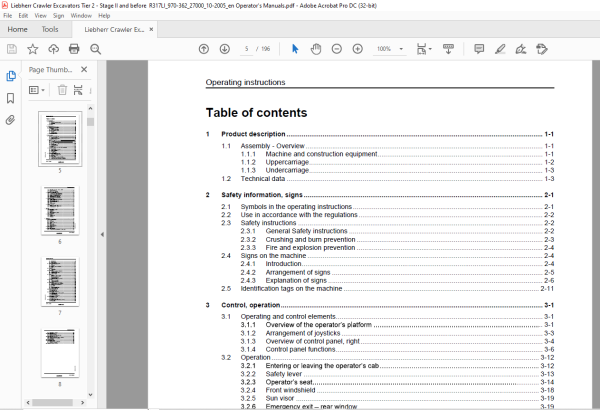600x410 pixels.
Task: Open Page Thumbnails sidebar icon
Action: [x=11, y=76]
